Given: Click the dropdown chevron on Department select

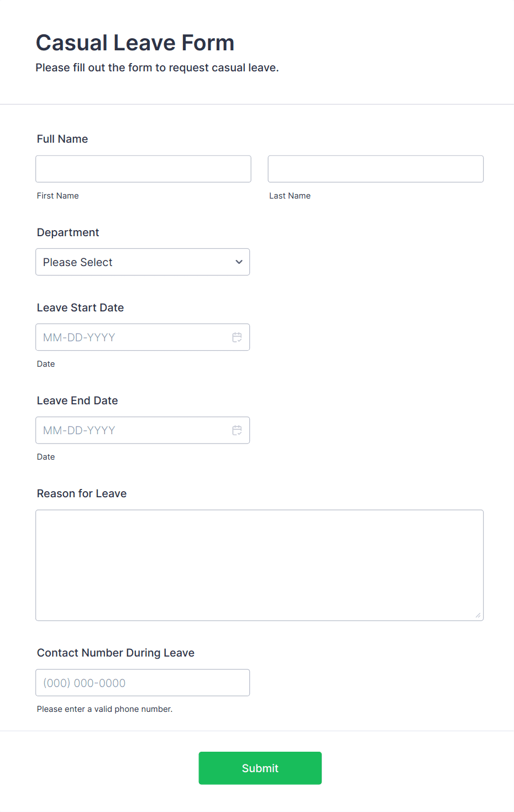Looking at the screenshot, I should point(239,262).
